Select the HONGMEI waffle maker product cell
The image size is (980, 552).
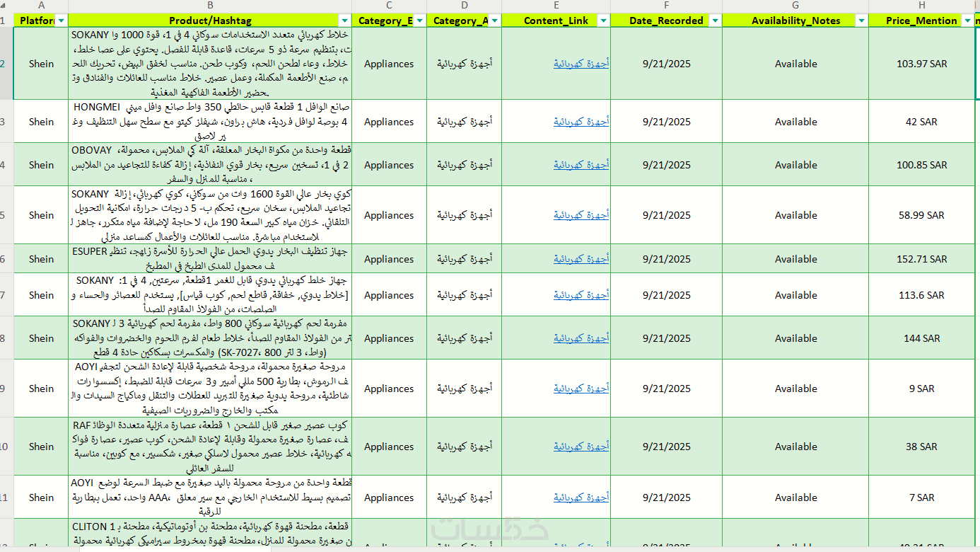[210, 122]
